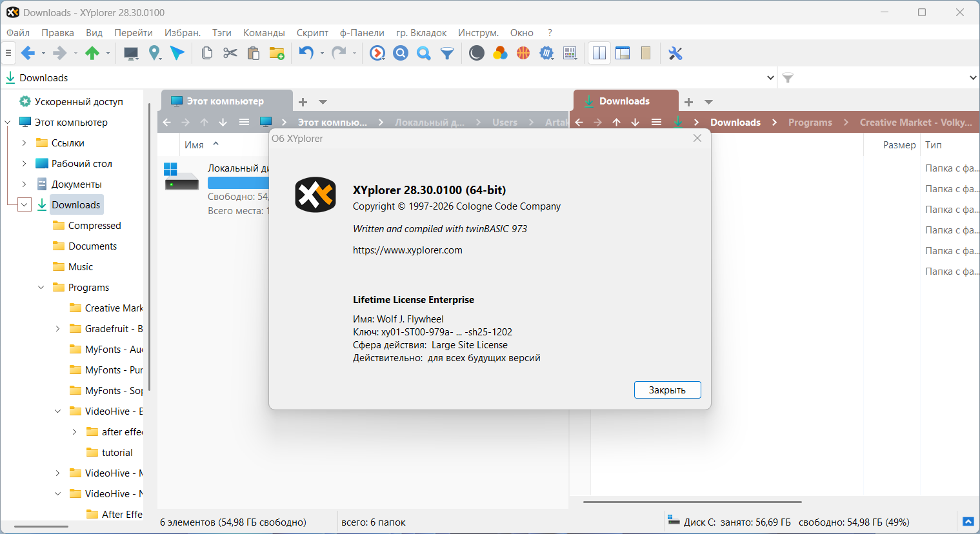Viewport: 980px width, 534px height.
Task: Click the Закрыть button in the dialog
Action: (x=667, y=390)
